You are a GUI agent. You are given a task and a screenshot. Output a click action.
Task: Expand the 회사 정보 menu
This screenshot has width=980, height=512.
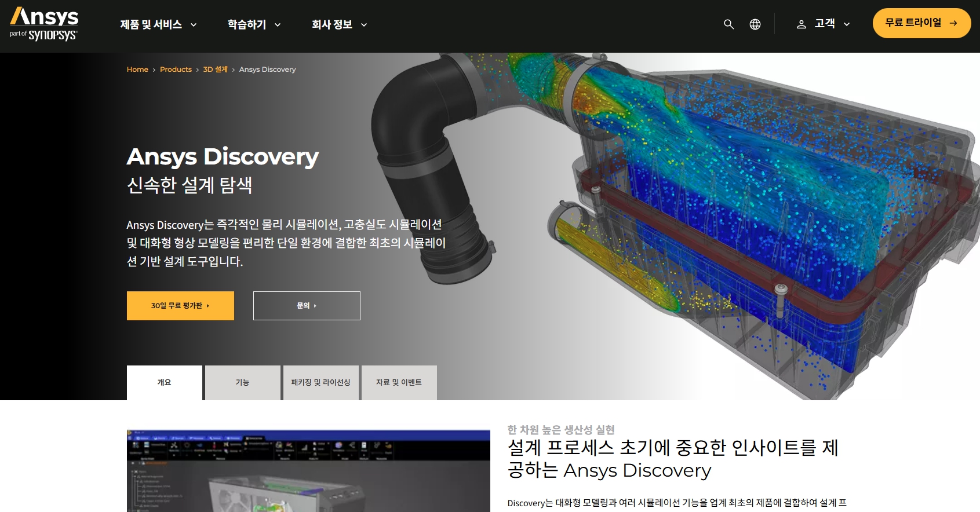pyautogui.click(x=340, y=24)
